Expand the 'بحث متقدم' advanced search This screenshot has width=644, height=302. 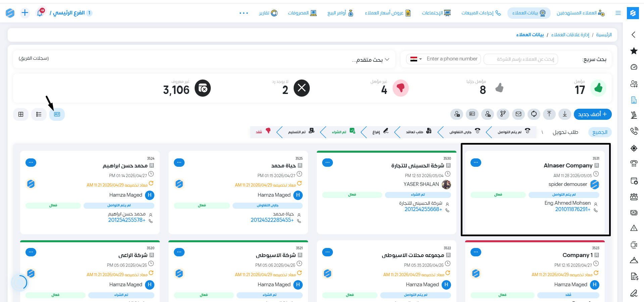370,59
